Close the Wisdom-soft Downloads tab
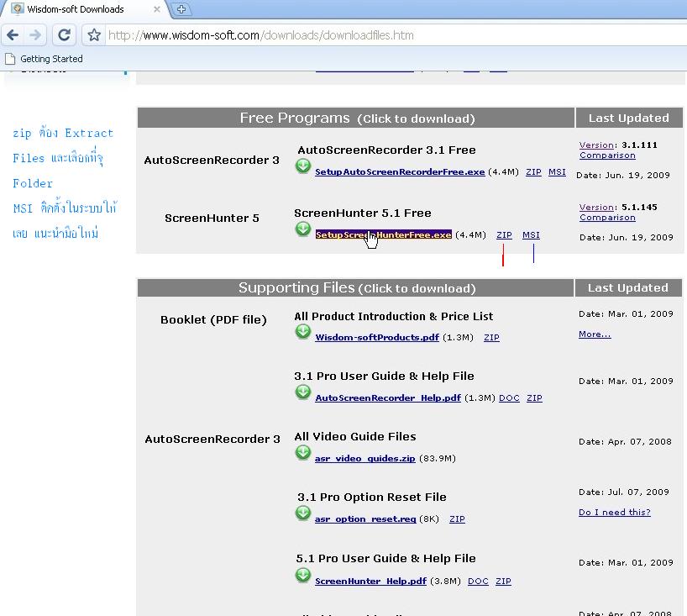The image size is (687, 616). point(156,9)
